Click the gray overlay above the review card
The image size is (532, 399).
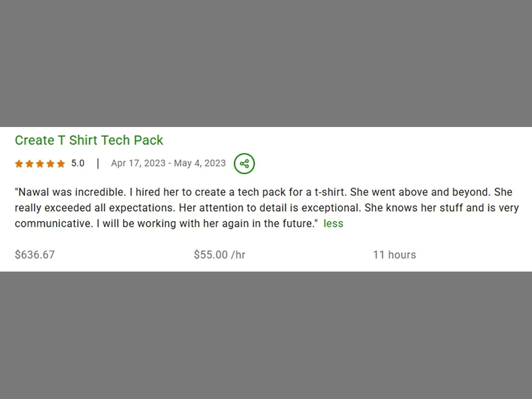pos(266,63)
